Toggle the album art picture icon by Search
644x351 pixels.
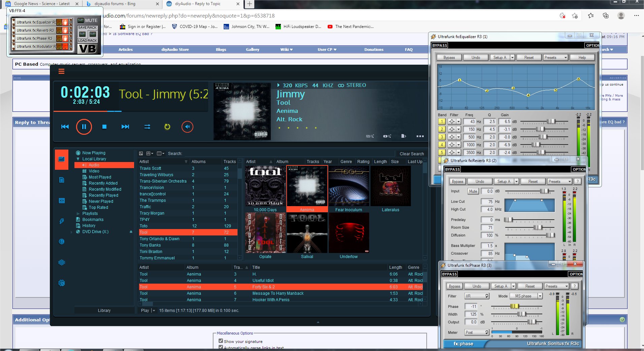(x=141, y=154)
